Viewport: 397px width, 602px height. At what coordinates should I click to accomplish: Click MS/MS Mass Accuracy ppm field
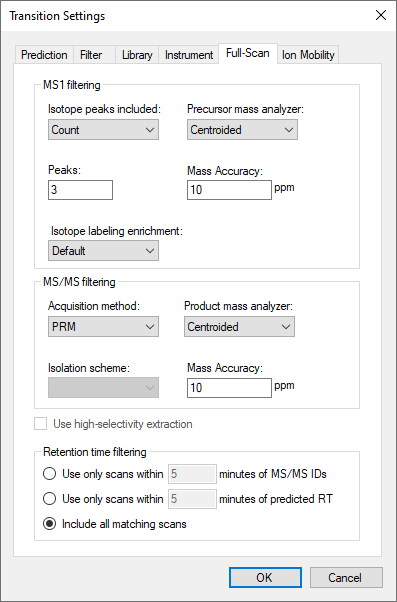(x=229, y=388)
